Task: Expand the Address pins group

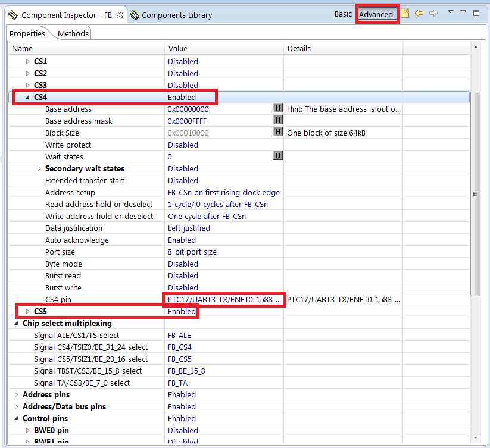Action: click(x=17, y=394)
